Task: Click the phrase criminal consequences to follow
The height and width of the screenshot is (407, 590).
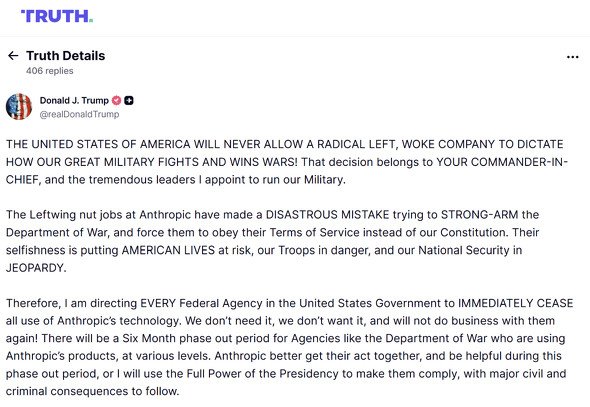Action: (93, 391)
